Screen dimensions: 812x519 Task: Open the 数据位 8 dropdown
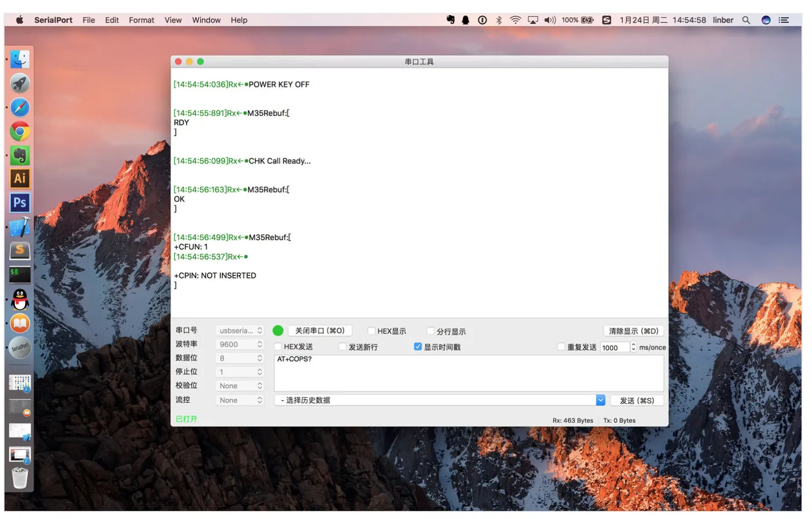(x=240, y=358)
